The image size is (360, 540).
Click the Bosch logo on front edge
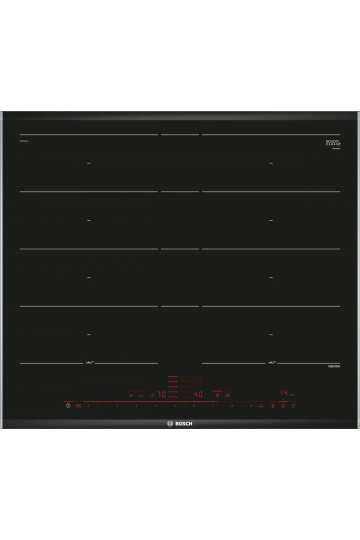(x=180, y=424)
